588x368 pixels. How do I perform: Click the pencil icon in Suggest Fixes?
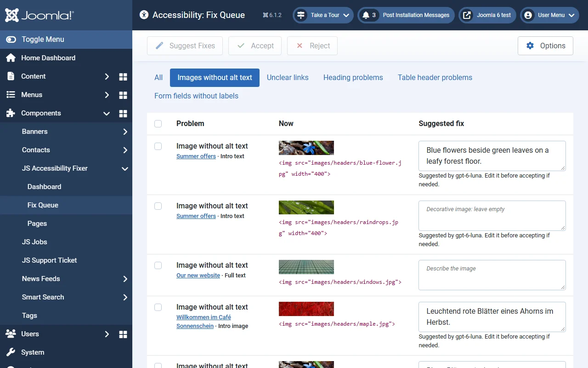159,46
